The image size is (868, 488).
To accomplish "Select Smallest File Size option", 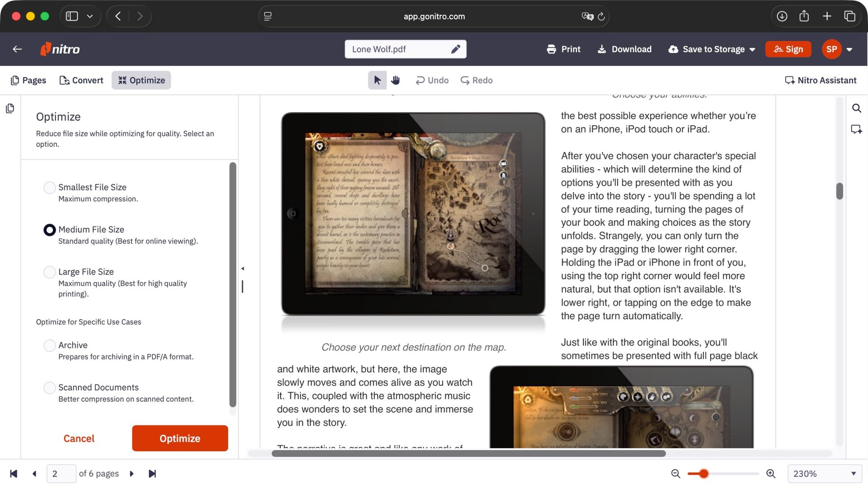I will pos(49,188).
